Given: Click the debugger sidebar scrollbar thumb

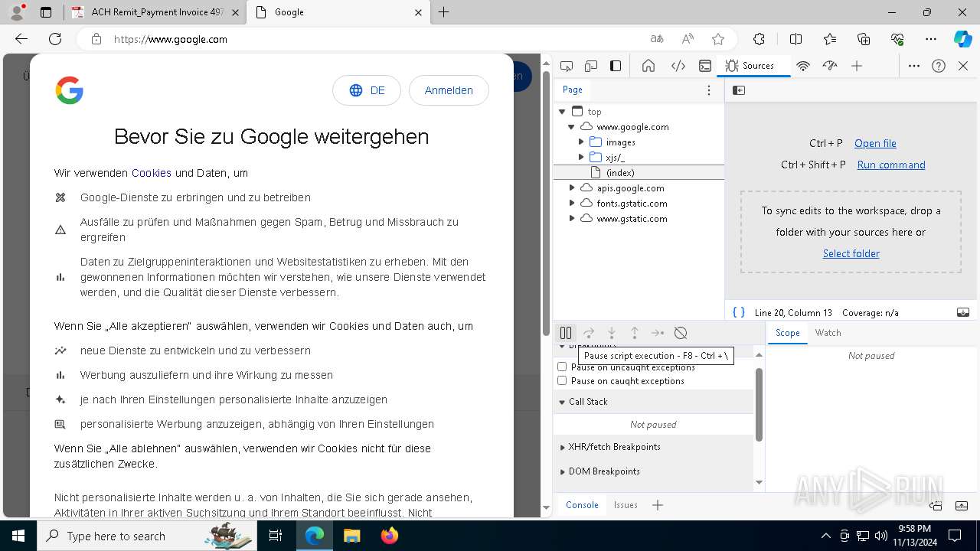Looking at the screenshot, I should coord(759,405).
